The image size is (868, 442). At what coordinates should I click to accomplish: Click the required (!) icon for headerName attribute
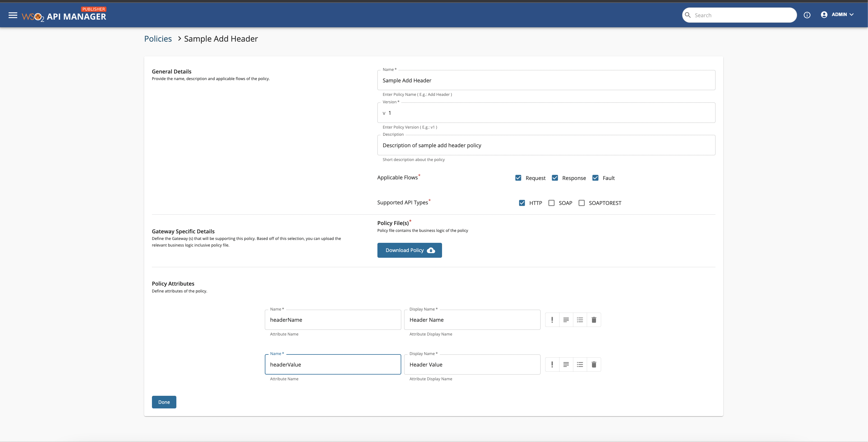[x=552, y=320]
